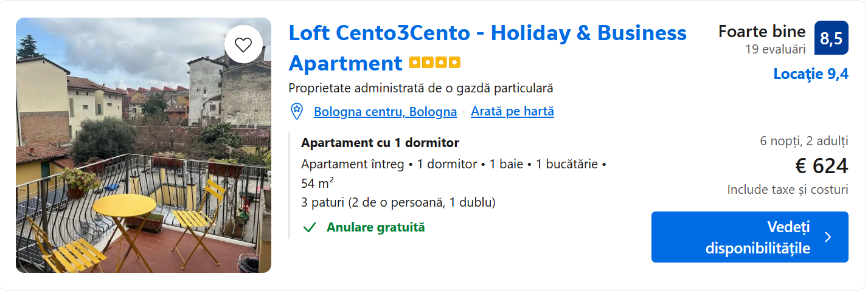The height and width of the screenshot is (299, 868).
Task: Click the 8,5 review score badge
Action: pyautogui.click(x=831, y=38)
